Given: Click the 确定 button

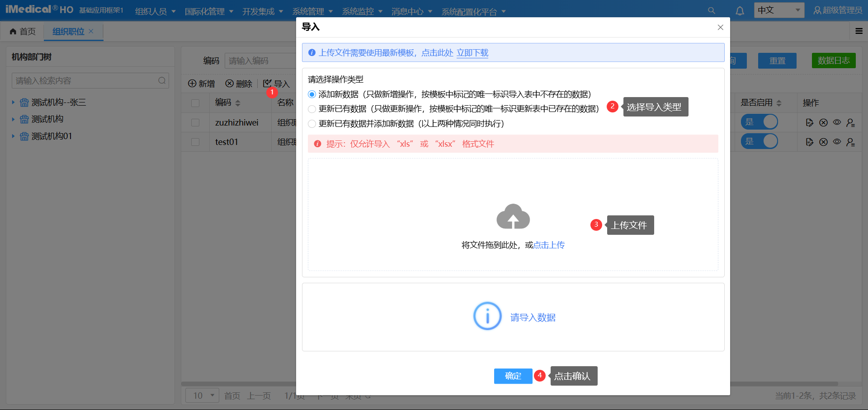Looking at the screenshot, I should [513, 376].
